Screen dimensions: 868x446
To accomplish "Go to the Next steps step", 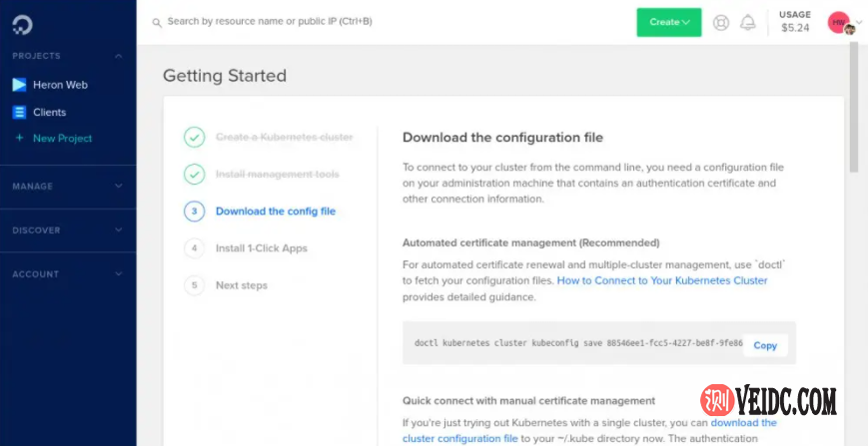I will click(241, 285).
